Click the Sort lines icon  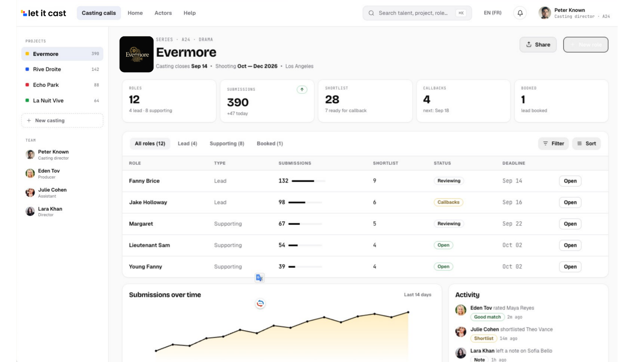point(580,143)
